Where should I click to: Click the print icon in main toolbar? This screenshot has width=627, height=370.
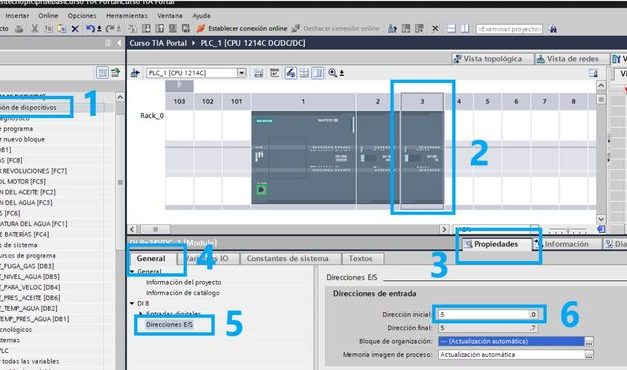(x=19, y=29)
